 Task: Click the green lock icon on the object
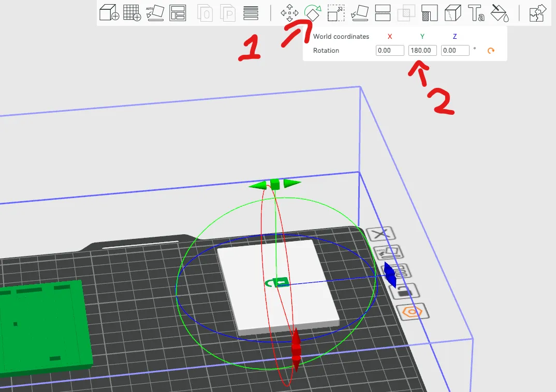pos(277,282)
